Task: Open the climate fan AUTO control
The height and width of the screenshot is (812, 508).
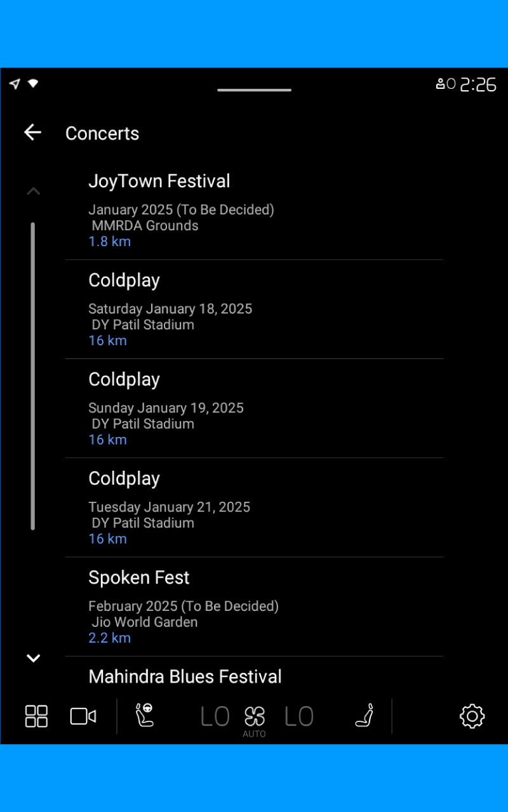Action: click(254, 718)
